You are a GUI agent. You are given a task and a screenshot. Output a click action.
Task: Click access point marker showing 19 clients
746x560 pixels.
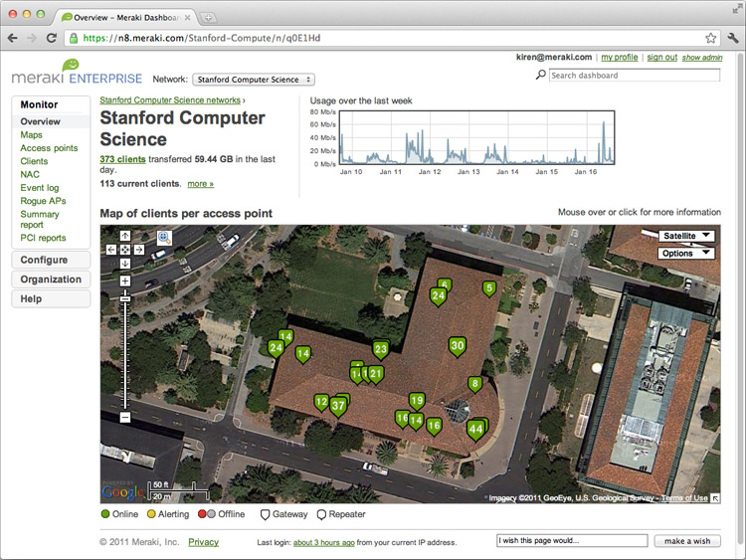click(x=417, y=401)
